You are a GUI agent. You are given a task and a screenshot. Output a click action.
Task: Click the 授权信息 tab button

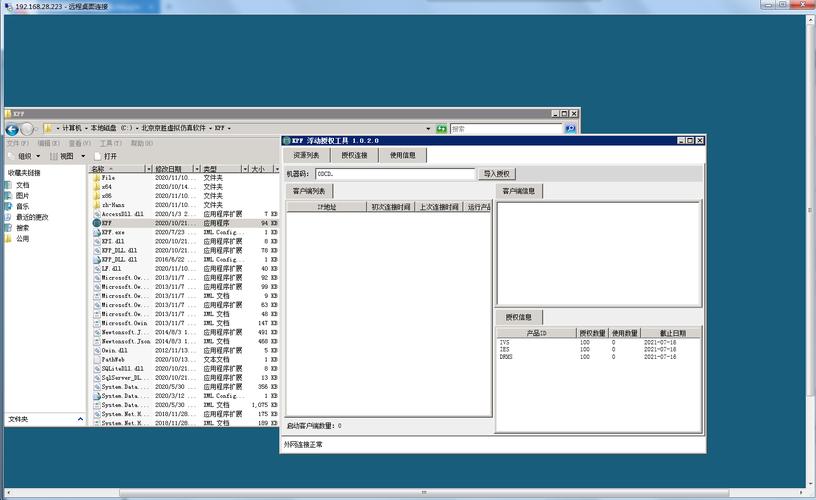click(519, 317)
